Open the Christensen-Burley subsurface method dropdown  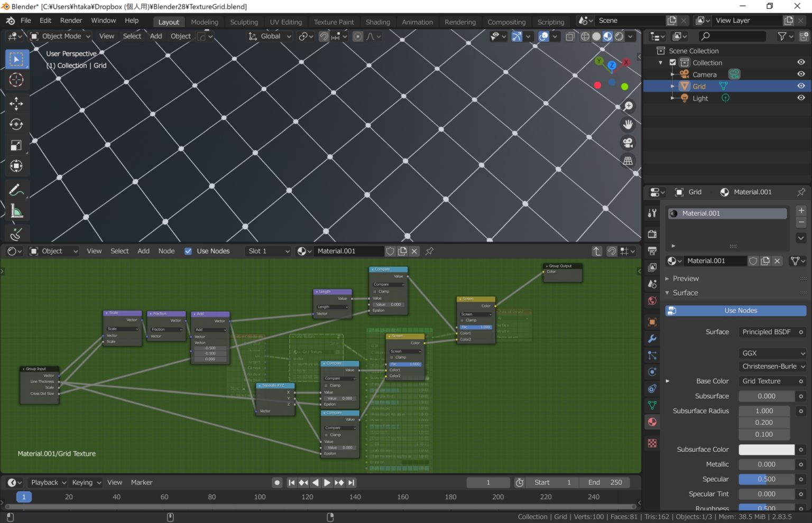point(772,366)
